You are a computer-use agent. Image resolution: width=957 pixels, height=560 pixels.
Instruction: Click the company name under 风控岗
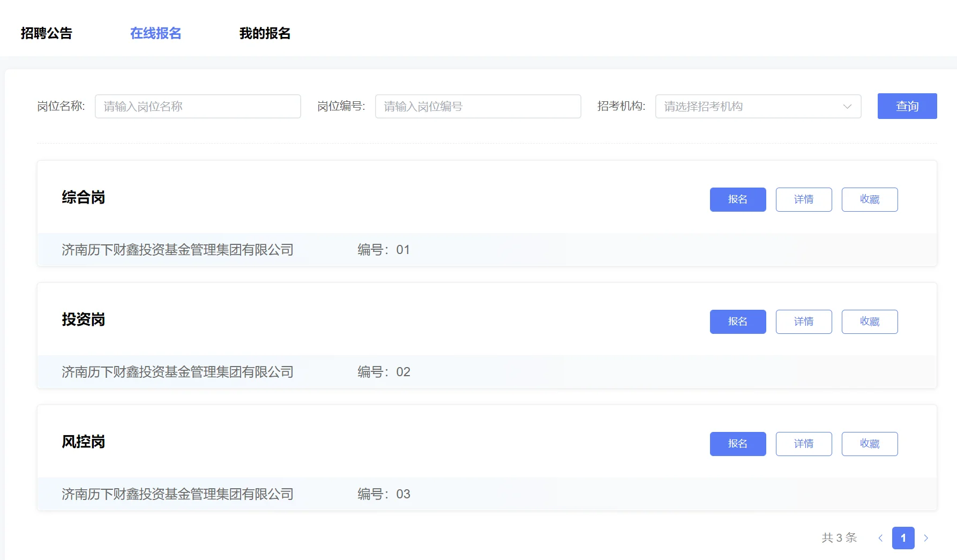coord(177,494)
